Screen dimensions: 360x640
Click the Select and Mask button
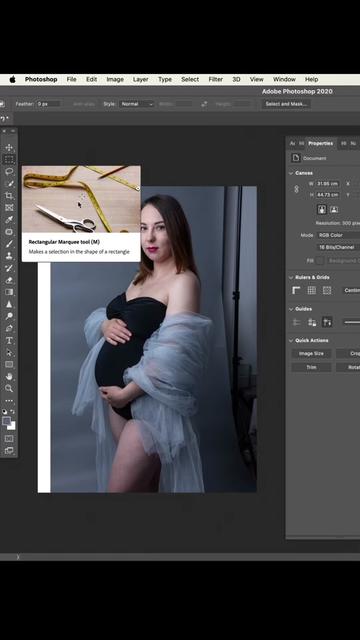pos(286,104)
